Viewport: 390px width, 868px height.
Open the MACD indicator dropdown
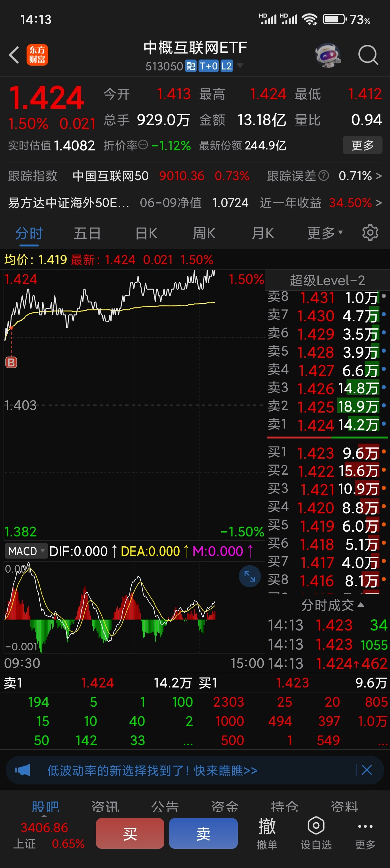[26, 551]
